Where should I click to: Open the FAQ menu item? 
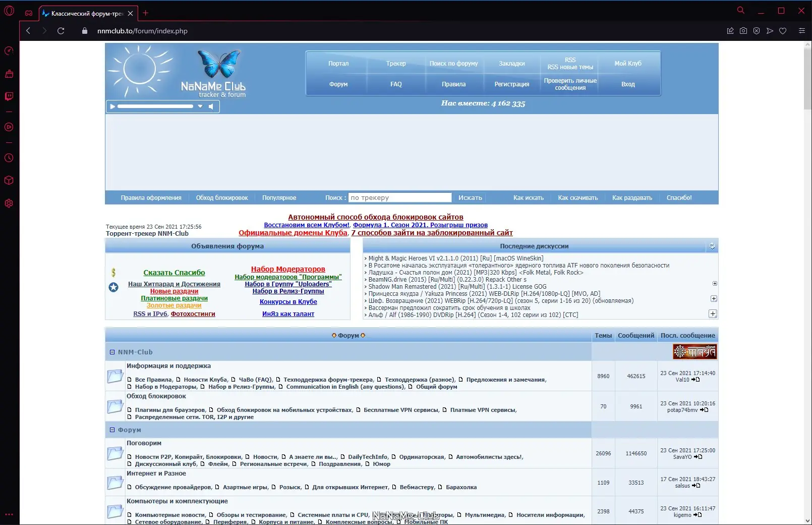point(396,84)
